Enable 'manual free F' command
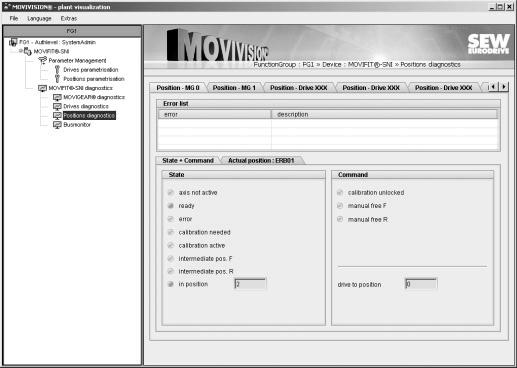 coord(340,206)
